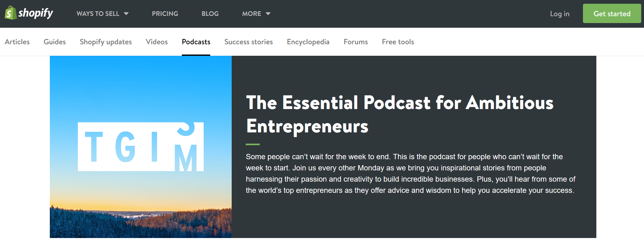The height and width of the screenshot is (243, 644).
Task: Select the Shopify updates tab
Action: [106, 42]
